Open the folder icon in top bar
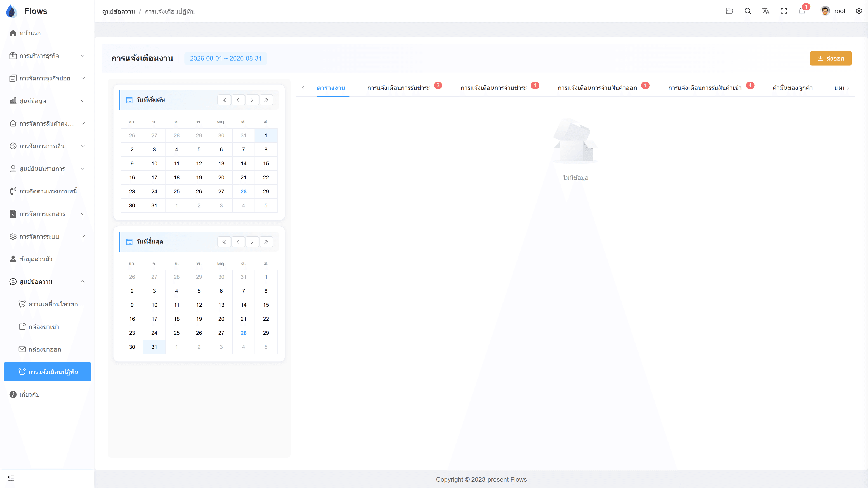The width and height of the screenshot is (868, 488). (x=729, y=11)
